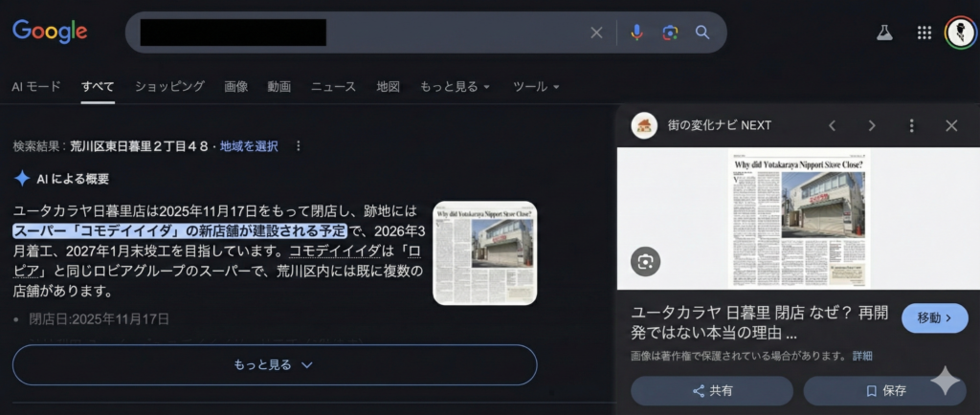This screenshot has height=415, width=980.
Task: Open Search Labs flask icon
Action: (884, 33)
